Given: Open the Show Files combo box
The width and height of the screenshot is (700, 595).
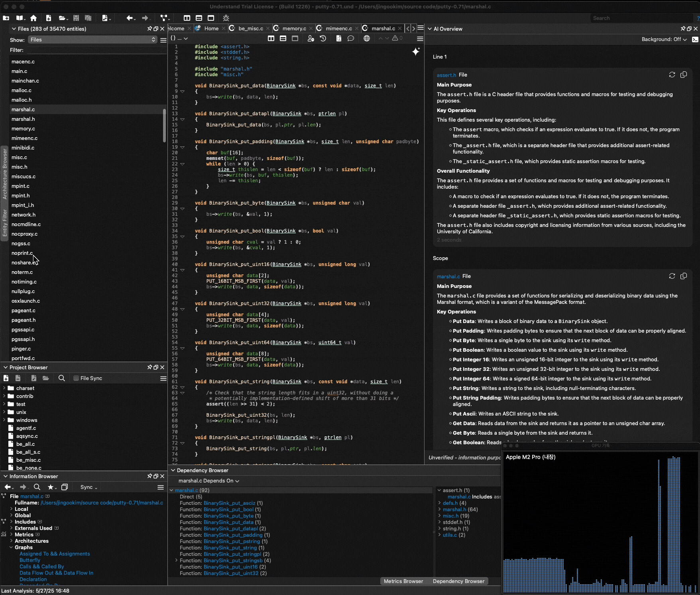Looking at the screenshot, I should pos(92,39).
